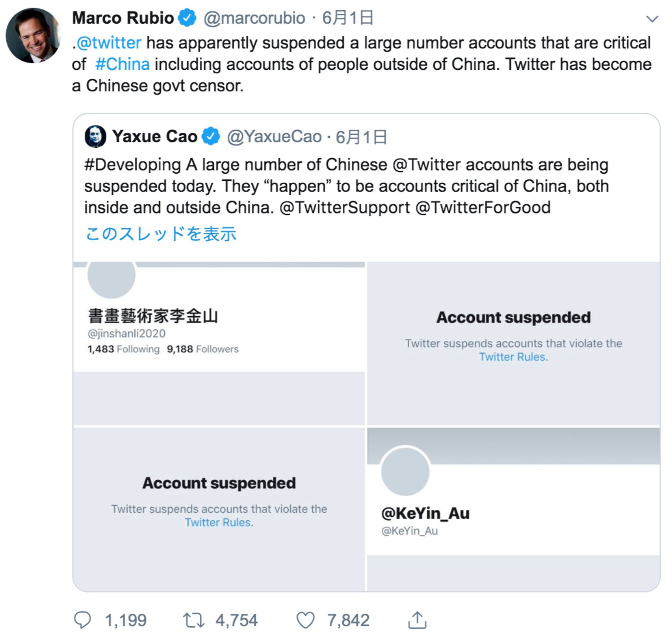This screenshot has width=672, height=642.
Task: Click the @marcorubio handle
Action: pyautogui.click(x=254, y=18)
